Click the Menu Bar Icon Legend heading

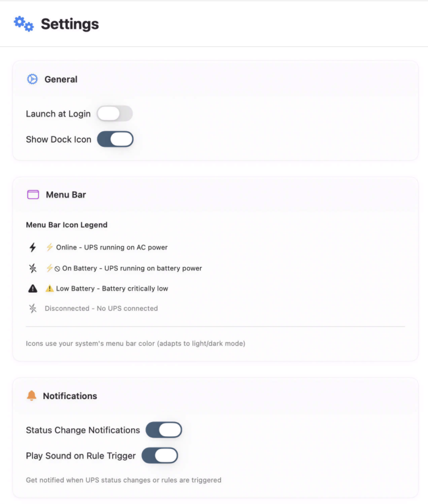point(66,225)
